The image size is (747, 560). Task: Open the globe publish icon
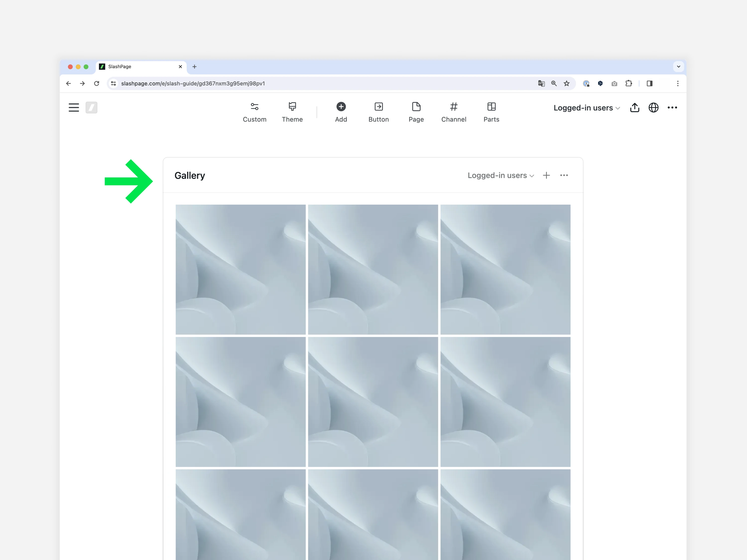point(653,108)
